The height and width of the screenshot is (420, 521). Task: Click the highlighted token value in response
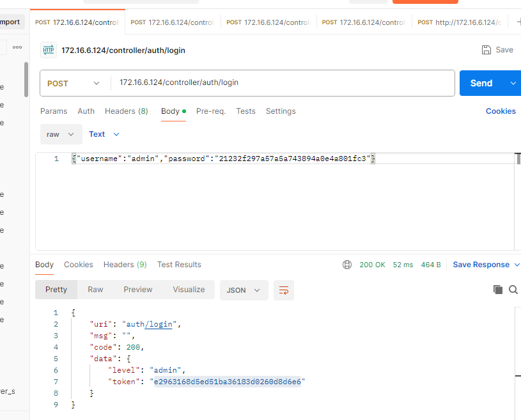tap(228, 382)
